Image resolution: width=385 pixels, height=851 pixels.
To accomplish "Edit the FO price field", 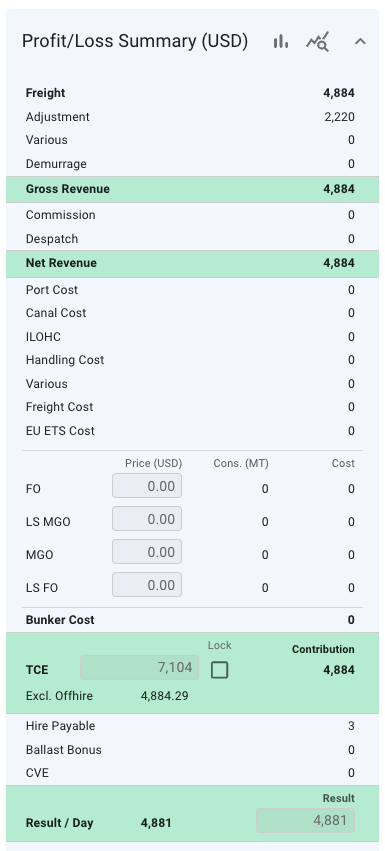I will pyautogui.click(x=147, y=486).
